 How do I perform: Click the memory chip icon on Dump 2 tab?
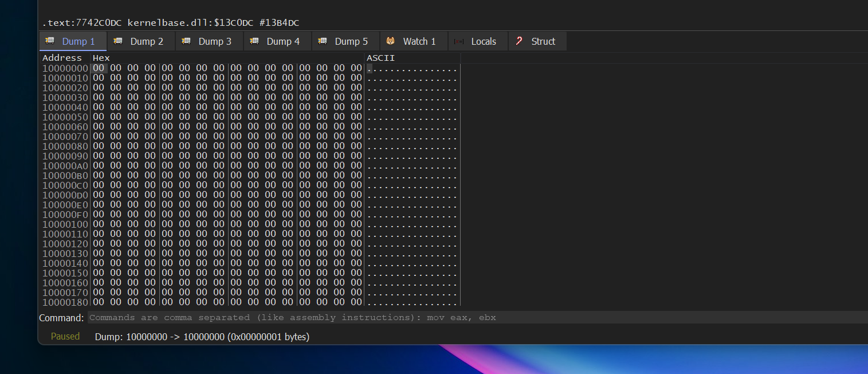point(118,41)
